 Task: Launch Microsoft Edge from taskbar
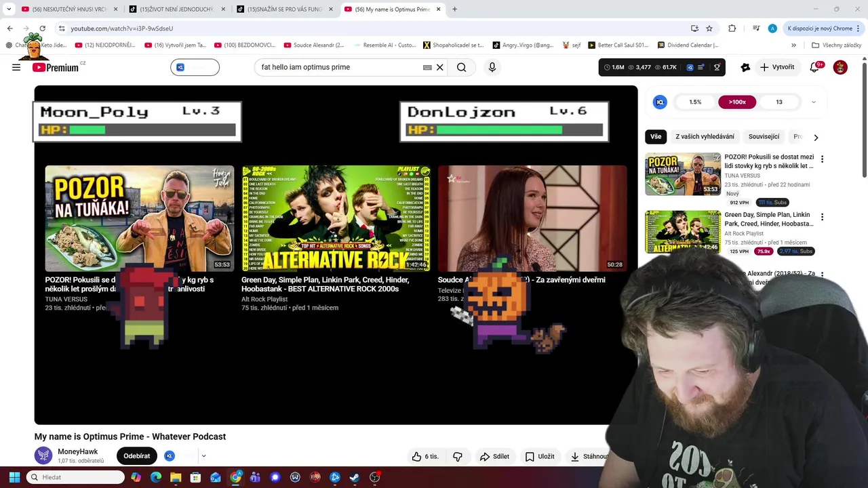156,477
